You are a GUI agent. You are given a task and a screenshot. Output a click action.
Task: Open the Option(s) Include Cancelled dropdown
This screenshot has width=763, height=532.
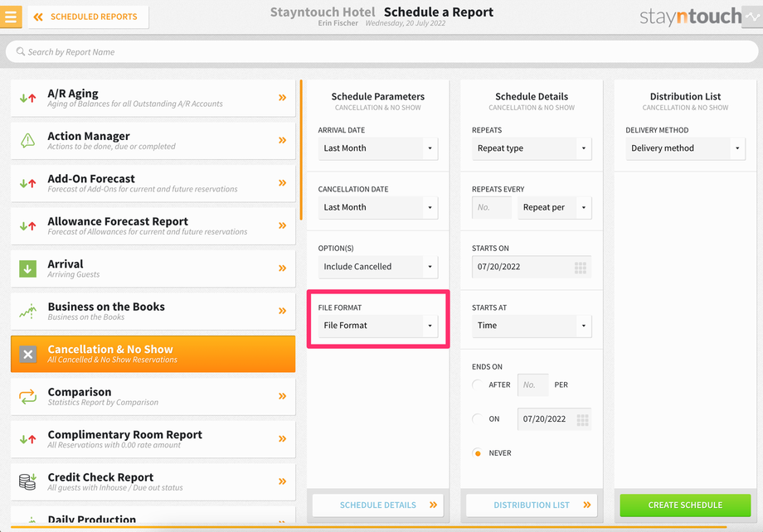tap(378, 267)
